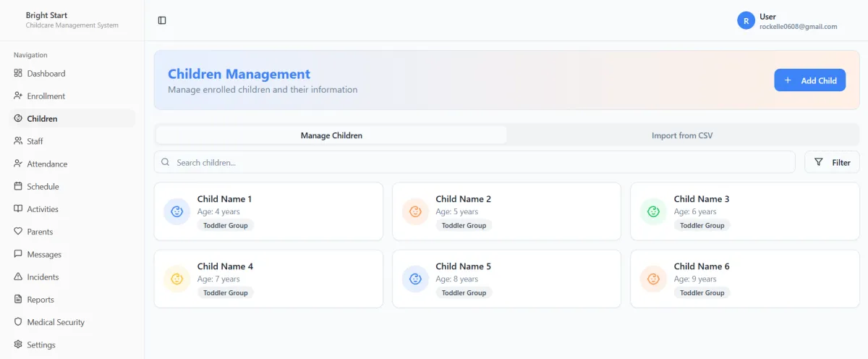Click the Dashboard grid icon
This screenshot has width=868, height=359.
point(18,73)
